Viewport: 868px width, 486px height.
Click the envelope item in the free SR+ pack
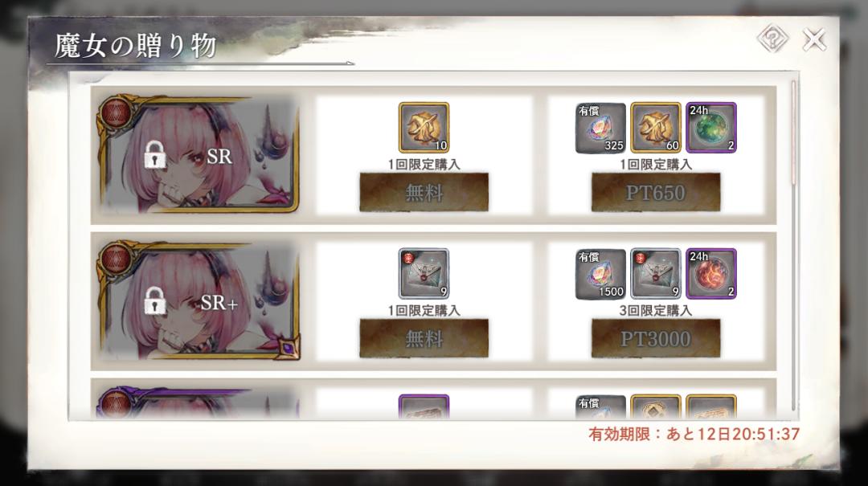[424, 273]
